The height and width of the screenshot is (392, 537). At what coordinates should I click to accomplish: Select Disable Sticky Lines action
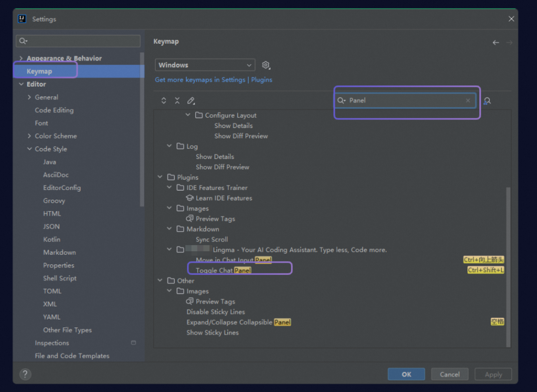(x=216, y=312)
